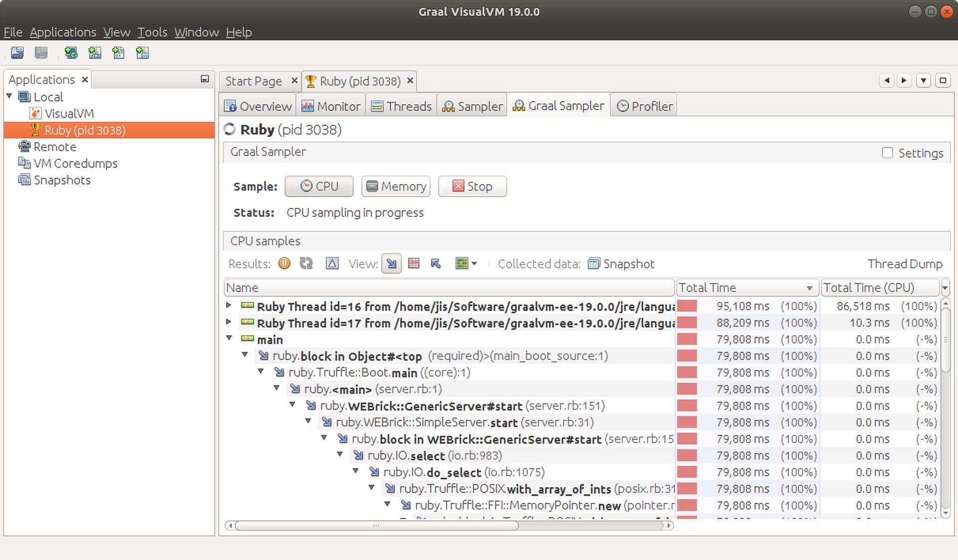Viewport: 958px width, 560px height.
Task: Toggle the Settings checkbox on
Action: (888, 153)
